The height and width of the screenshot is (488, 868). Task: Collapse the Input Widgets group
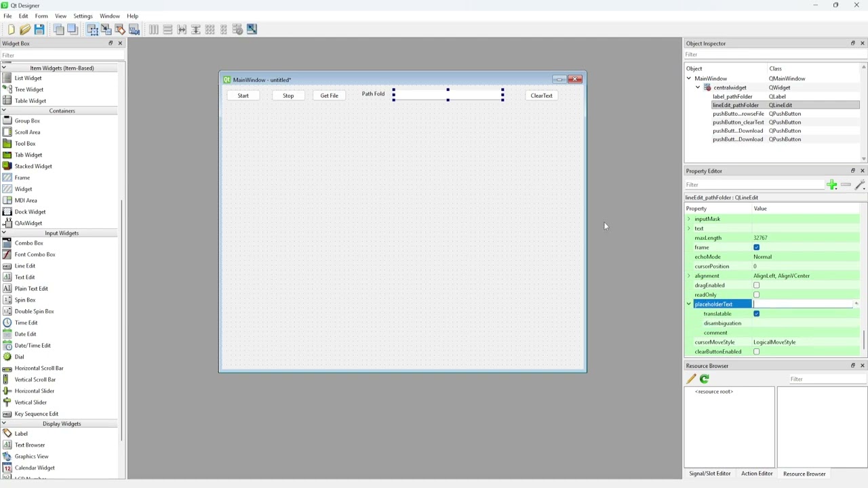(x=4, y=233)
